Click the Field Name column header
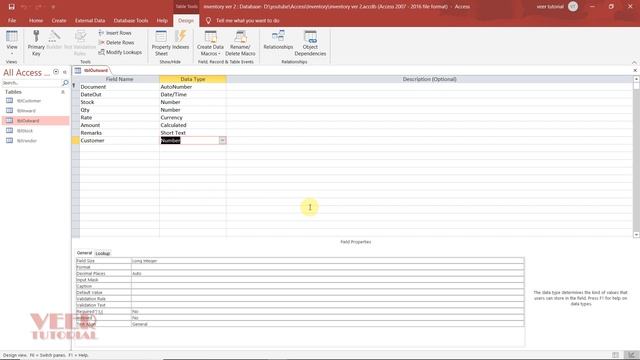This screenshot has height=360, width=640. pos(119,79)
